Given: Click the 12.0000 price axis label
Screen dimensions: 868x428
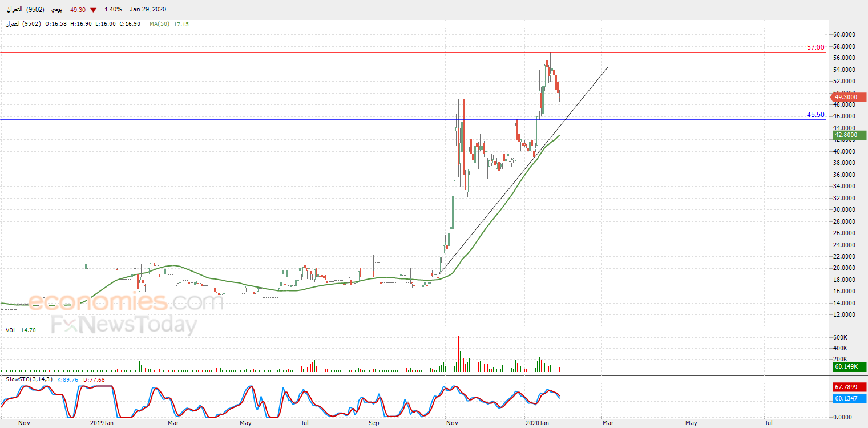Looking at the screenshot, I should point(844,314).
